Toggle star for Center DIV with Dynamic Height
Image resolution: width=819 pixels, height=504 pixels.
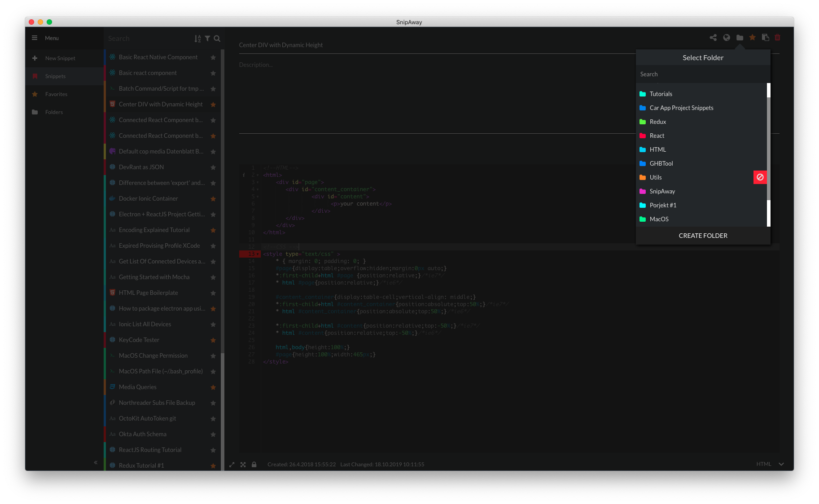coord(213,105)
